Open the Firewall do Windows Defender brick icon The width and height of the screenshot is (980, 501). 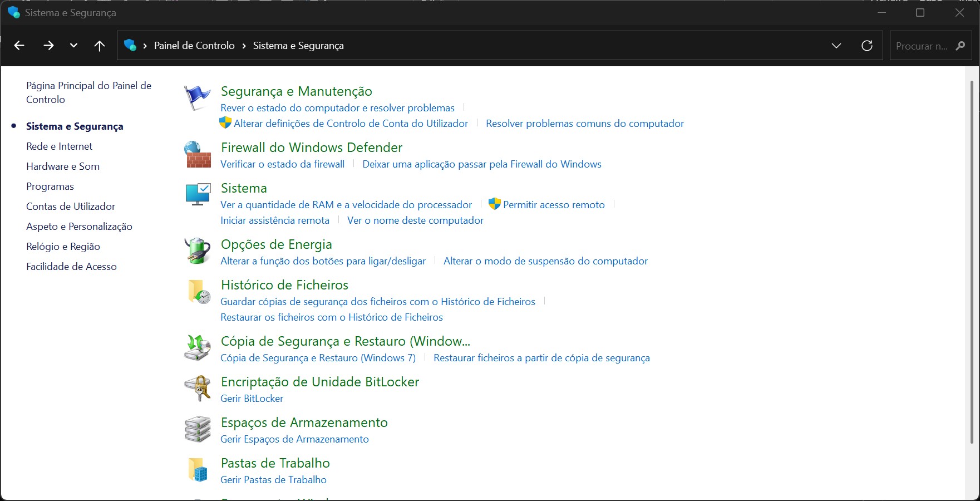(x=198, y=155)
